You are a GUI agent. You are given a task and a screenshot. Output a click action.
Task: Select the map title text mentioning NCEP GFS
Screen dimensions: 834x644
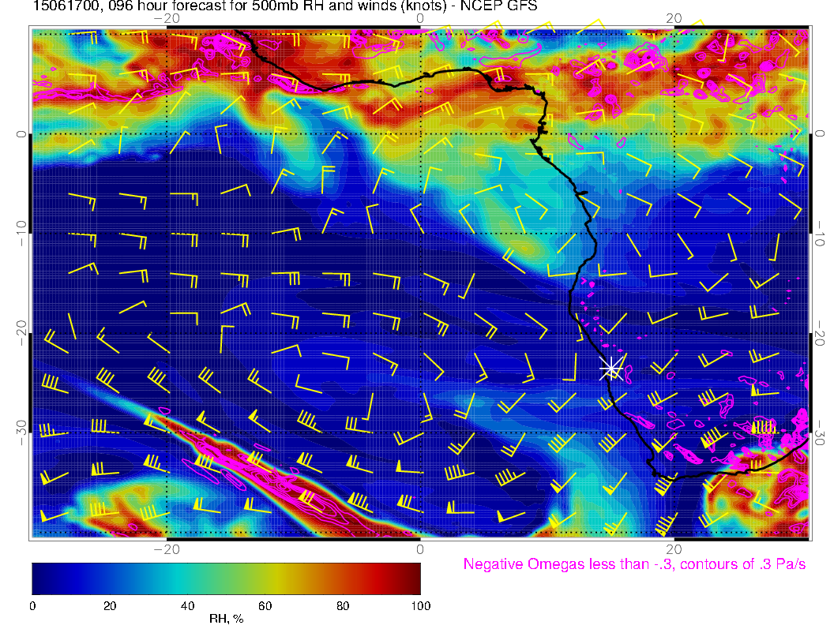click(285, 6)
